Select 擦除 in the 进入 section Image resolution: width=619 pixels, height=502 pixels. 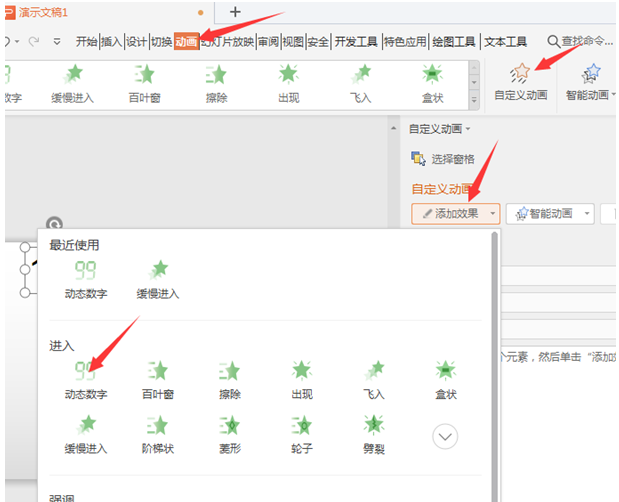pos(230,380)
